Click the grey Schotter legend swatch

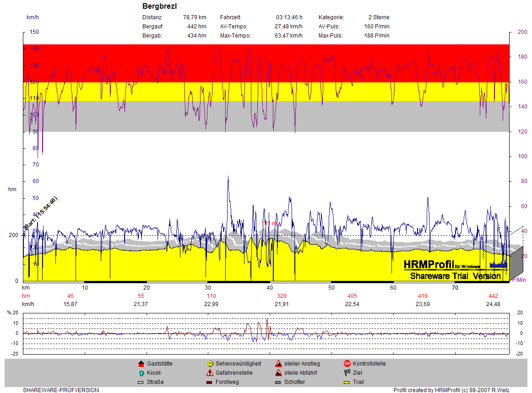coord(278,382)
